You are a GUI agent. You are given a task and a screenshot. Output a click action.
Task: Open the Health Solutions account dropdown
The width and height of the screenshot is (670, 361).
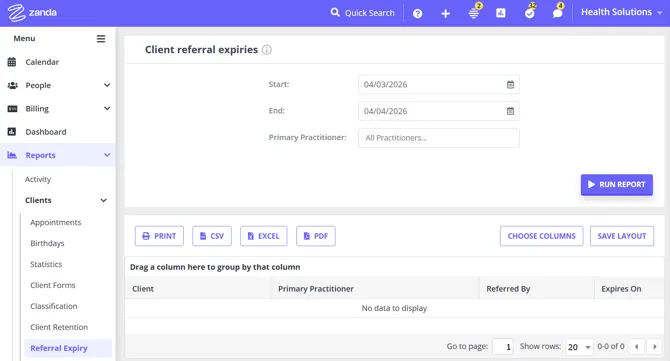click(621, 12)
